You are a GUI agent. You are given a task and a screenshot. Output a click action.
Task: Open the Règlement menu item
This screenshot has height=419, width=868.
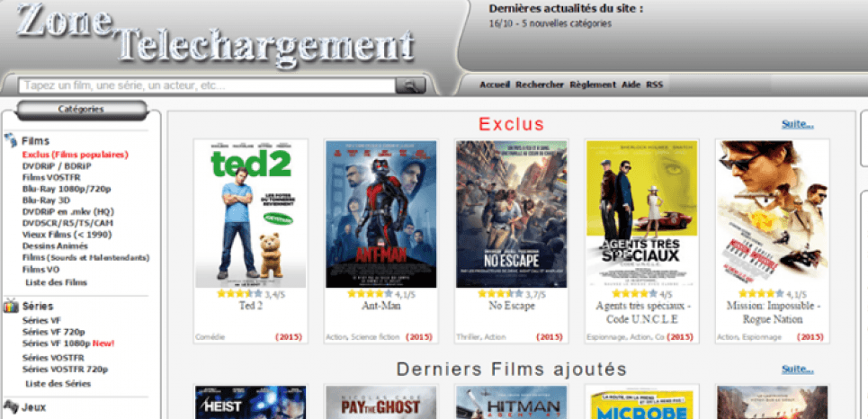click(x=593, y=85)
